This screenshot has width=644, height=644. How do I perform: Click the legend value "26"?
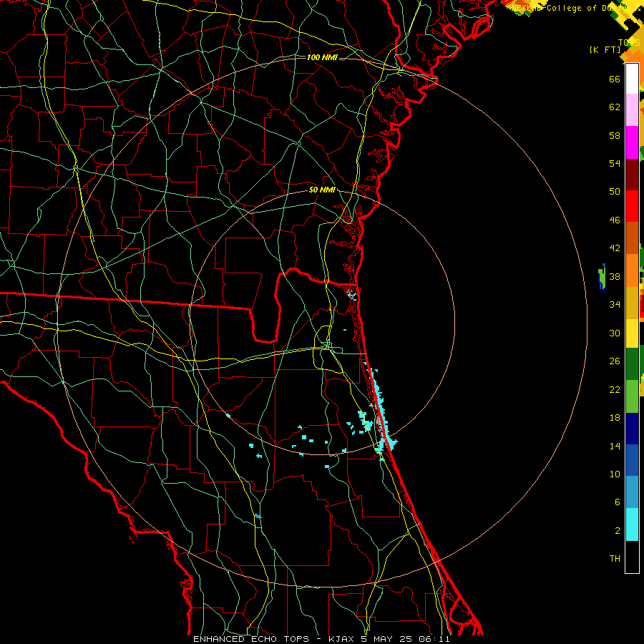coord(615,361)
